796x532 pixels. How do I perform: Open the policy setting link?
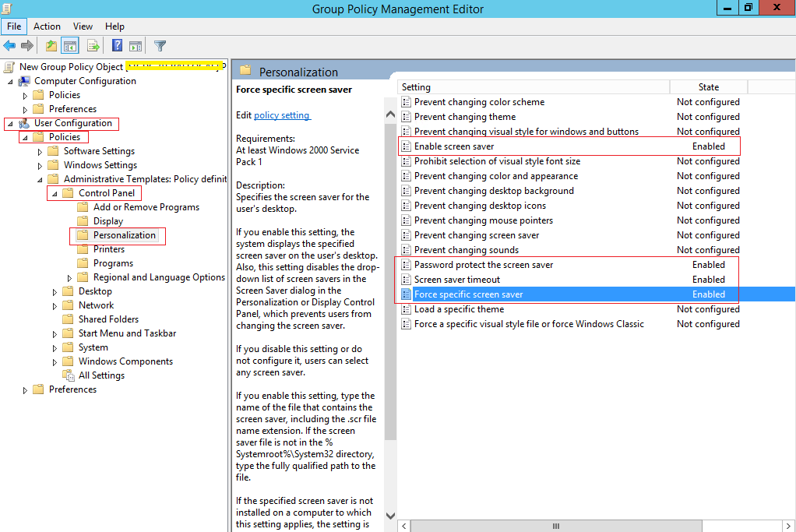click(x=282, y=115)
